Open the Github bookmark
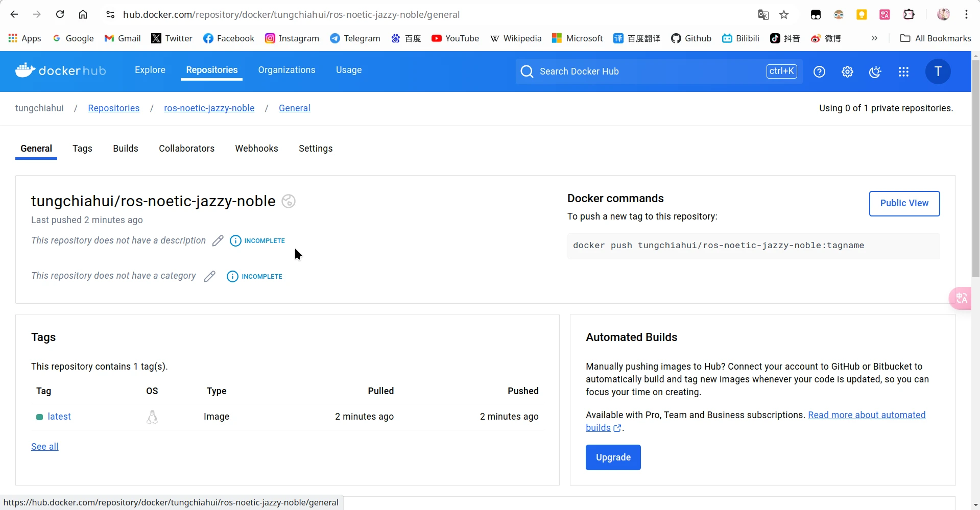Viewport: 980px width, 510px height. click(x=691, y=38)
